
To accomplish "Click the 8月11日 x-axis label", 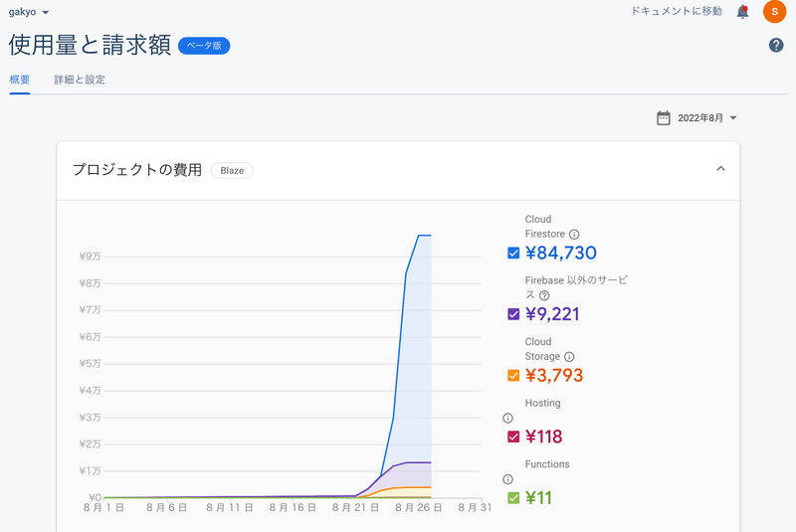I will 230,508.
